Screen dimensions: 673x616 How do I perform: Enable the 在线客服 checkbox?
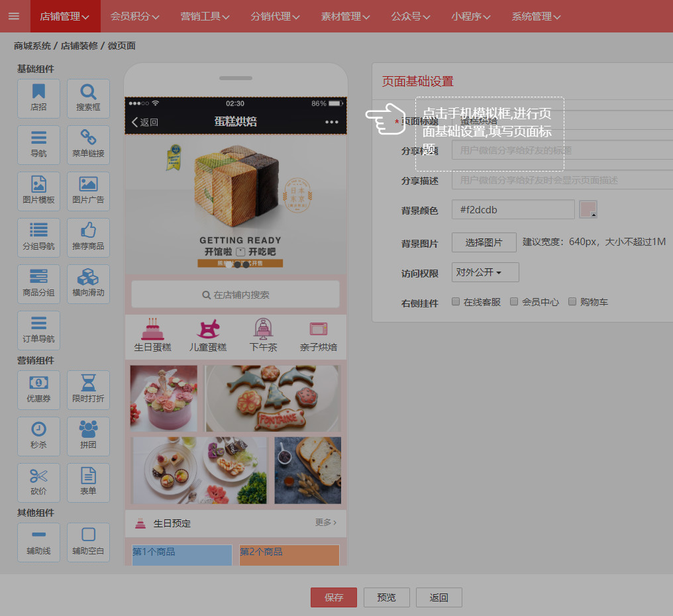tap(456, 301)
